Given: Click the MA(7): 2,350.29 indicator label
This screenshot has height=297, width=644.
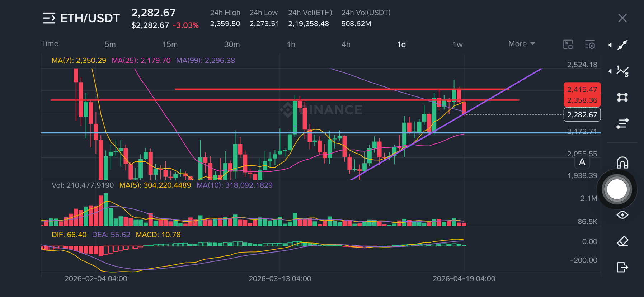Looking at the screenshot, I should (79, 60).
